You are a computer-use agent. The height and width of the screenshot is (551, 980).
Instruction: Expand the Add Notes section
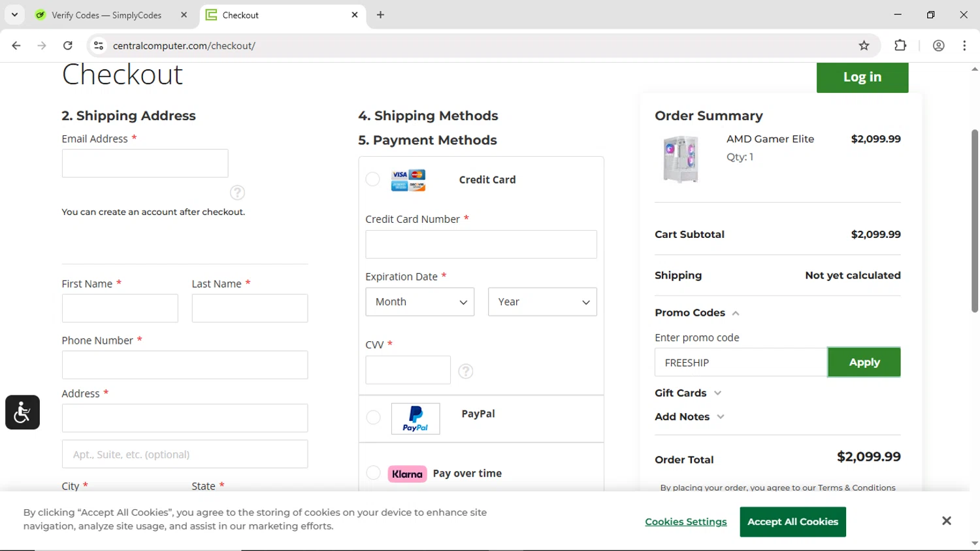pyautogui.click(x=690, y=417)
